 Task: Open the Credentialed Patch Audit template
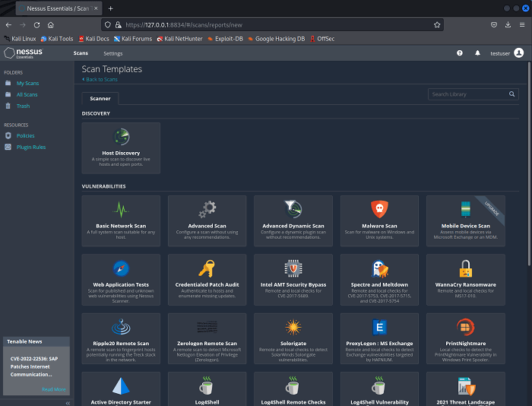[x=207, y=278]
